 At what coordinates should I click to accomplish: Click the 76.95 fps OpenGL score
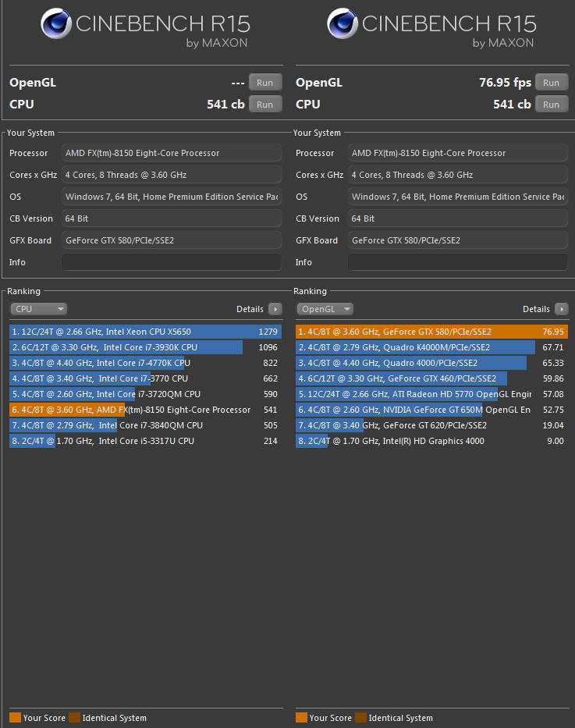pyautogui.click(x=505, y=83)
